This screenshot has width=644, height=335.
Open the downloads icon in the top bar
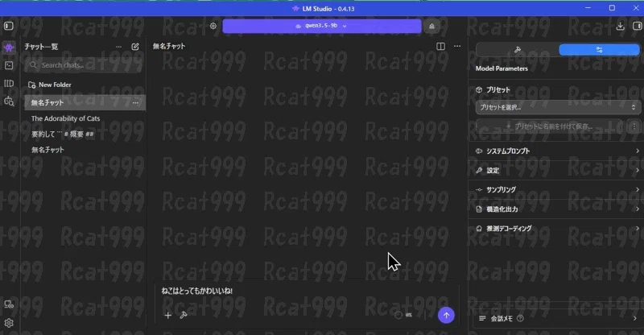(x=620, y=26)
